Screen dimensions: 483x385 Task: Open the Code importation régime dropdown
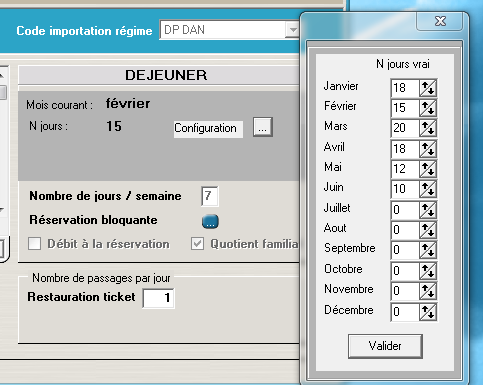click(x=292, y=30)
